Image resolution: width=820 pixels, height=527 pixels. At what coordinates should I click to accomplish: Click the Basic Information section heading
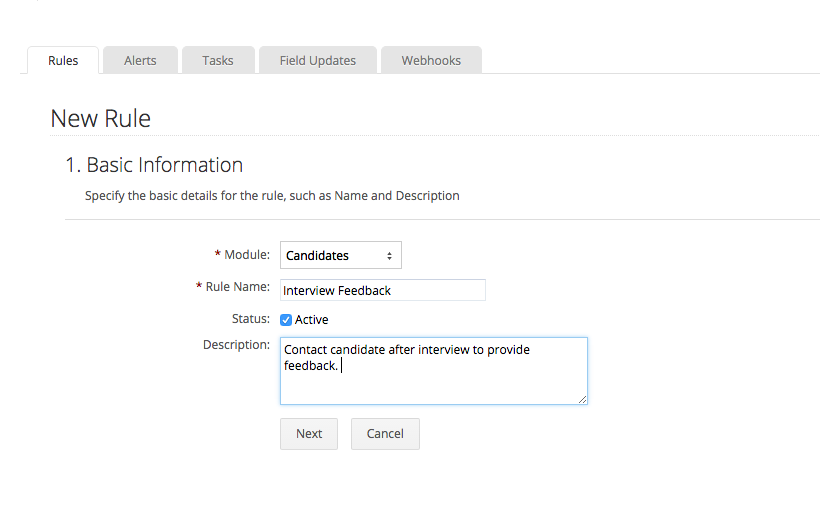click(x=154, y=165)
